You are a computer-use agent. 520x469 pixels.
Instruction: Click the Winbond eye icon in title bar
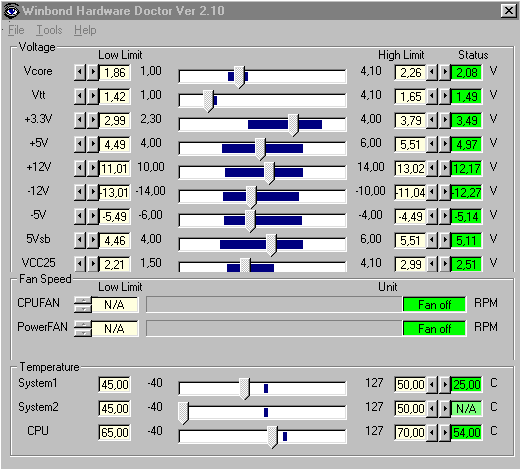(12, 11)
